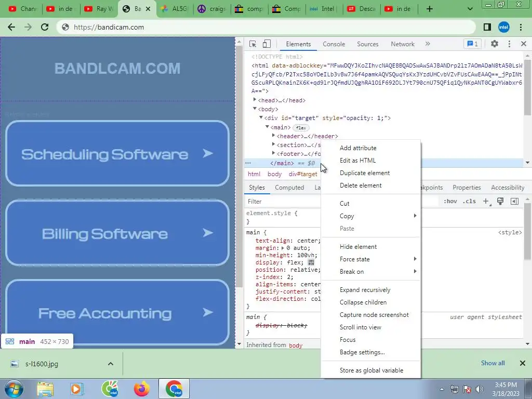Viewport: 532px width, 399px height.
Task: Click Show all downloads link
Action: coord(493,363)
